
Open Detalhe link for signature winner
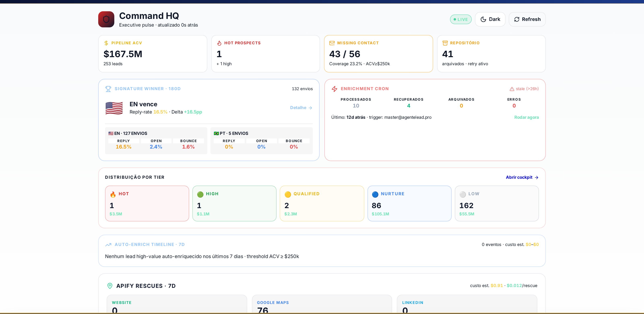(301, 108)
